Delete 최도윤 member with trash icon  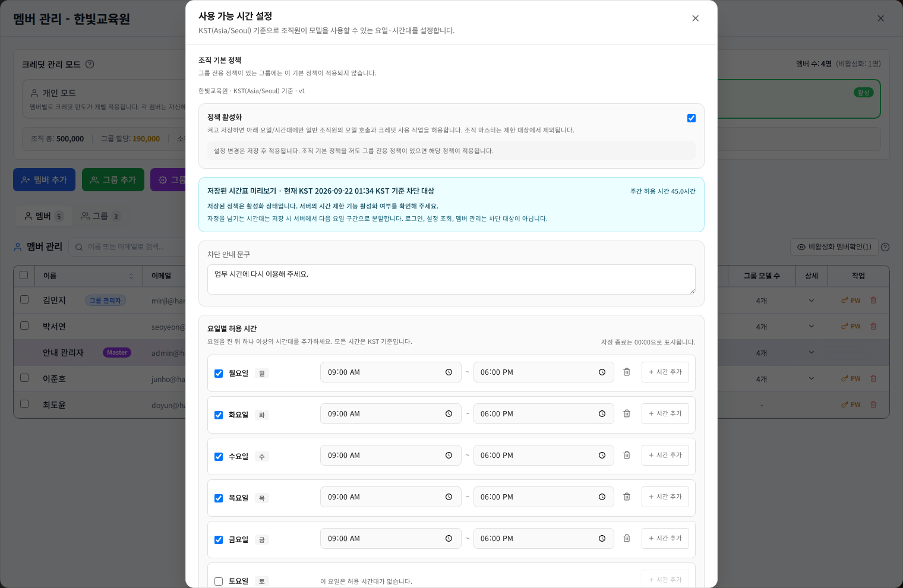click(873, 405)
